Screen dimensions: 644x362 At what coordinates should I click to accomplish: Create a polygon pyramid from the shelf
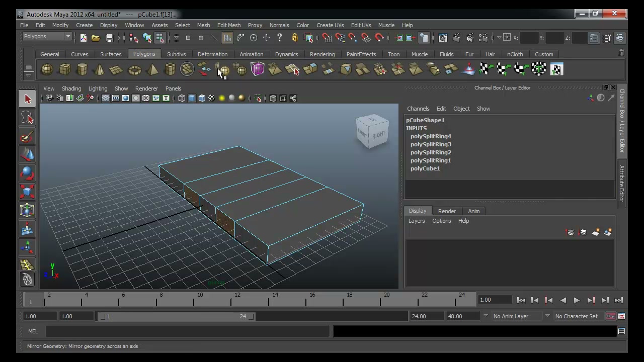[152, 69]
